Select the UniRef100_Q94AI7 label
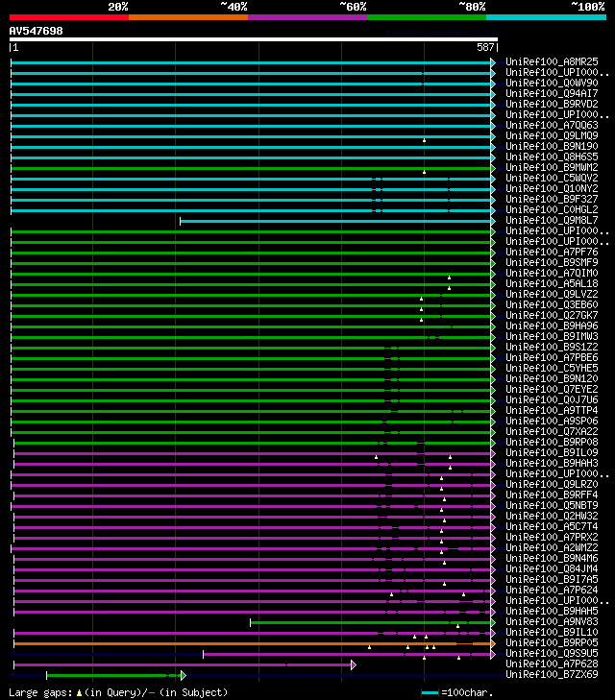615x700 pixels. pos(552,94)
